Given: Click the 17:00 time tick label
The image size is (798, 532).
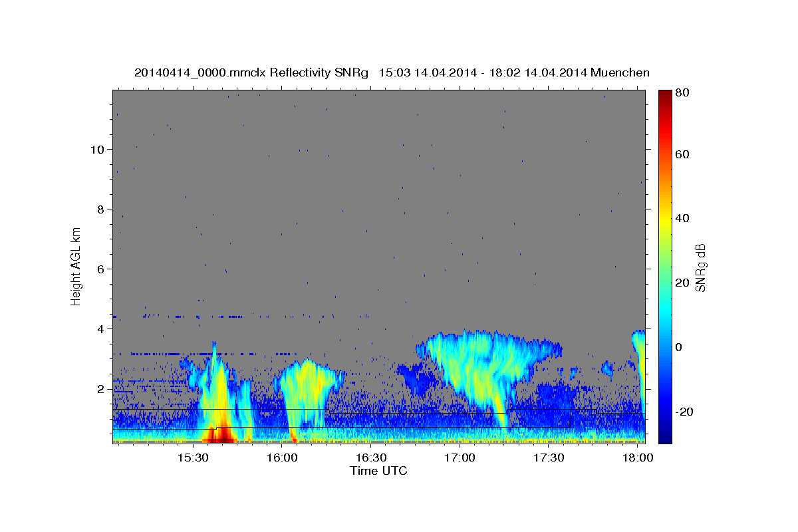Looking at the screenshot, I should 460,458.
